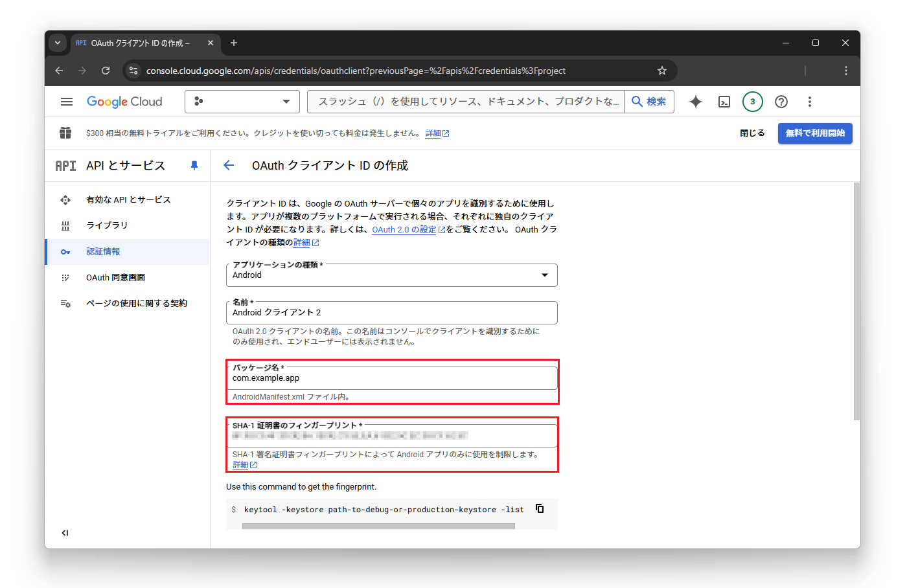View site information icon in address bar

click(133, 71)
